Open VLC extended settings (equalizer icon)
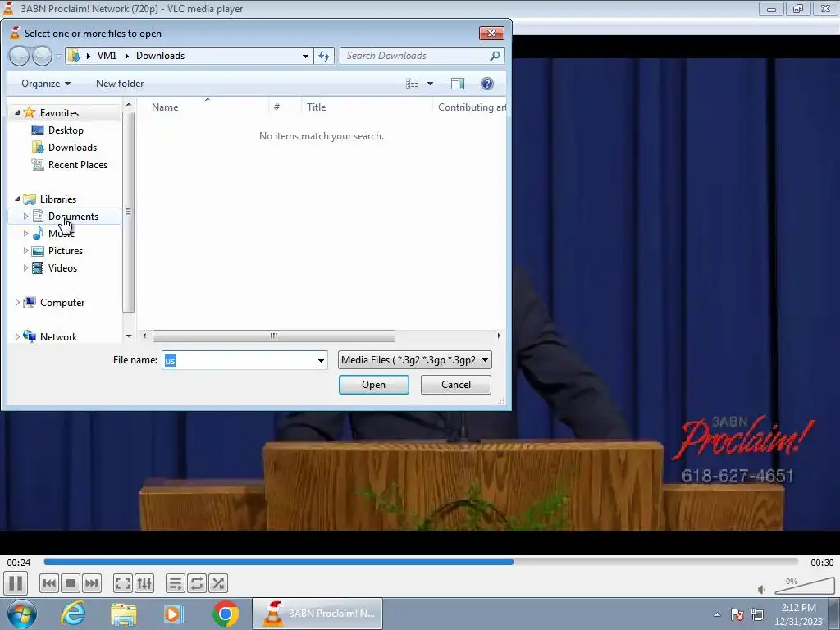The width and height of the screenshot is (840, 630). pos(144,583)
